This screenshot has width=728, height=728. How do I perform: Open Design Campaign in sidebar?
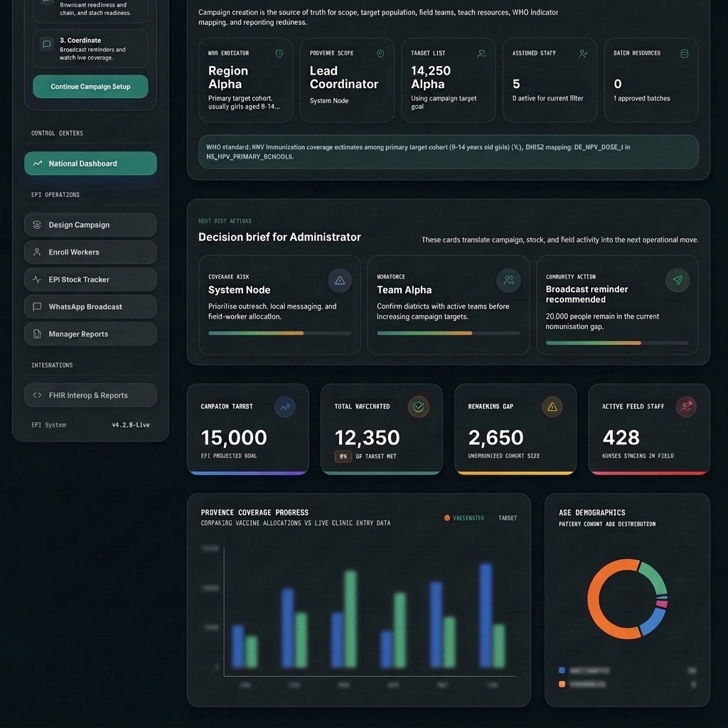90,225
